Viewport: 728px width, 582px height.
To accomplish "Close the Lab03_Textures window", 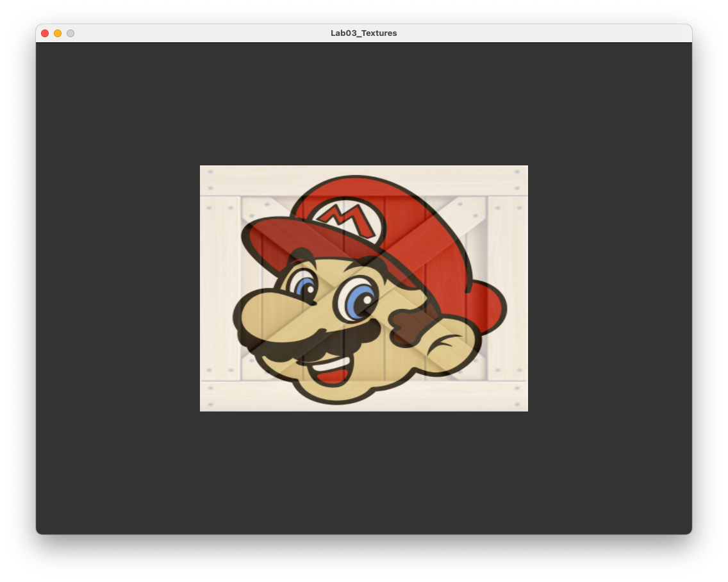I will tap(45, 33).
